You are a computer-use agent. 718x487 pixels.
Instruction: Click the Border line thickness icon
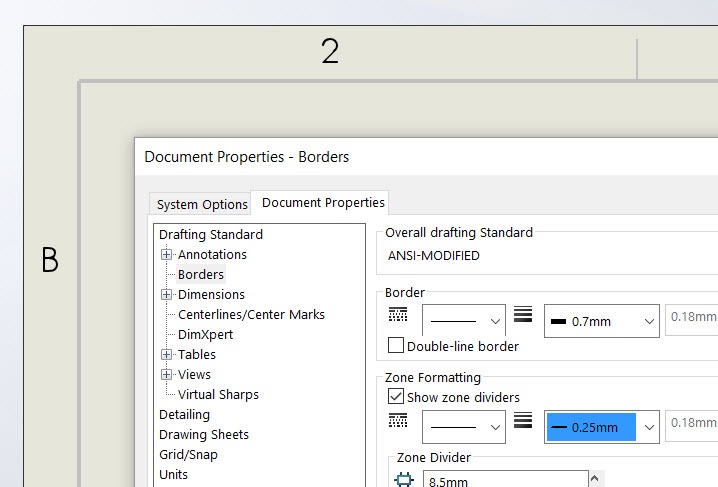click(x=523, y=314)
